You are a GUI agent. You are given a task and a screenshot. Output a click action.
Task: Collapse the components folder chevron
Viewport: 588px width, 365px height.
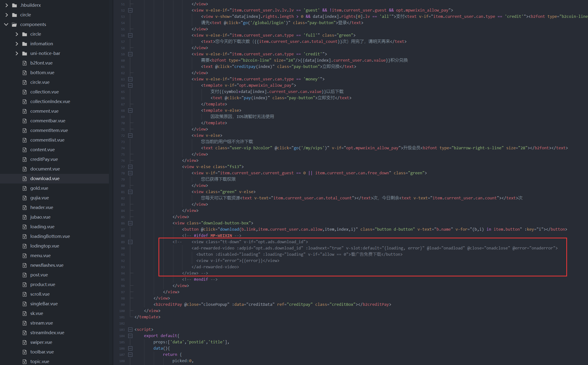pyautogui.click(x=7, y=24)
